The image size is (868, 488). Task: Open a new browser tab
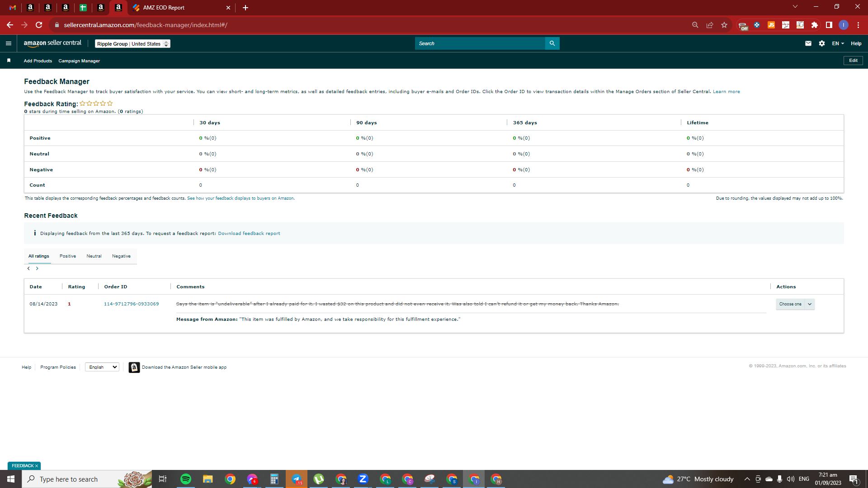point(245,8)
